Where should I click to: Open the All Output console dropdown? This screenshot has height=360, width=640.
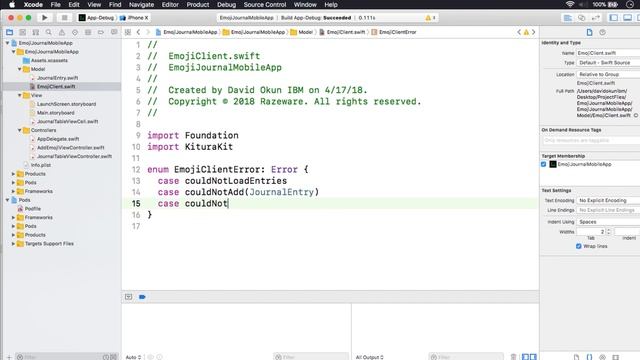pyautogui.click(x=369, y=357)
